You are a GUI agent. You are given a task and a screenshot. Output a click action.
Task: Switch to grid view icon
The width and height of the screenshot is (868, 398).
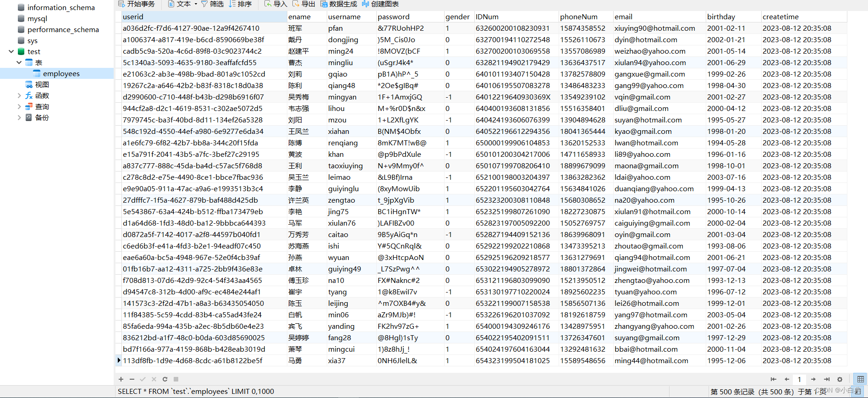tap(861, 379)
